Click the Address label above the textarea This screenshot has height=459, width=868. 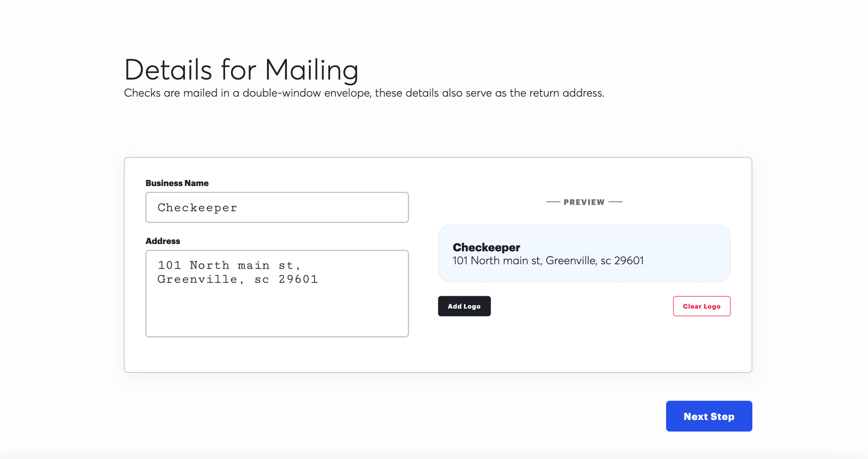coord(163,241)
